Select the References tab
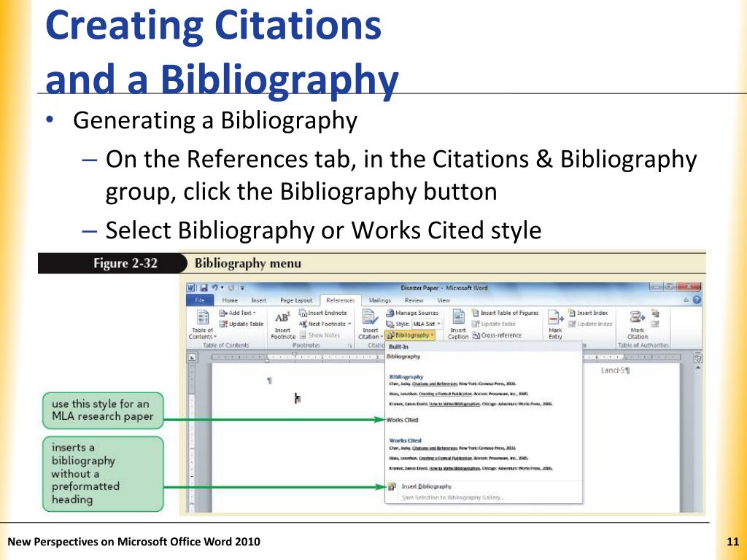The width and height of the screenshot is (747, 560). pyautogui.click(x=340, y=300)
